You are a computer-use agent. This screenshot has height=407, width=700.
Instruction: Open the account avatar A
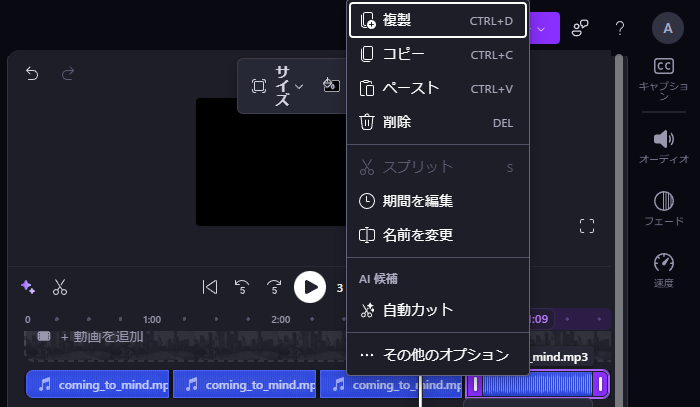point(668,28)
